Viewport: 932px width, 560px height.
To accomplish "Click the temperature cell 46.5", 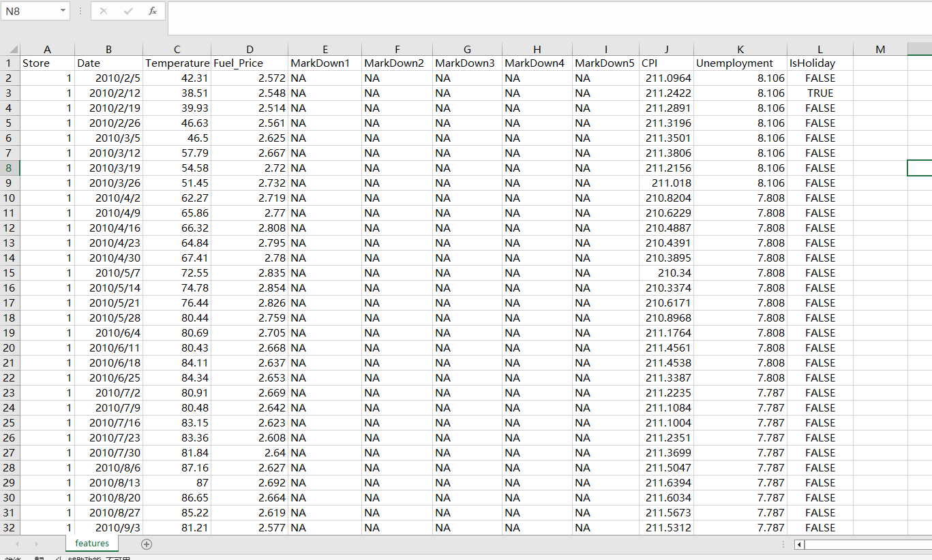I will pos(177,138).
